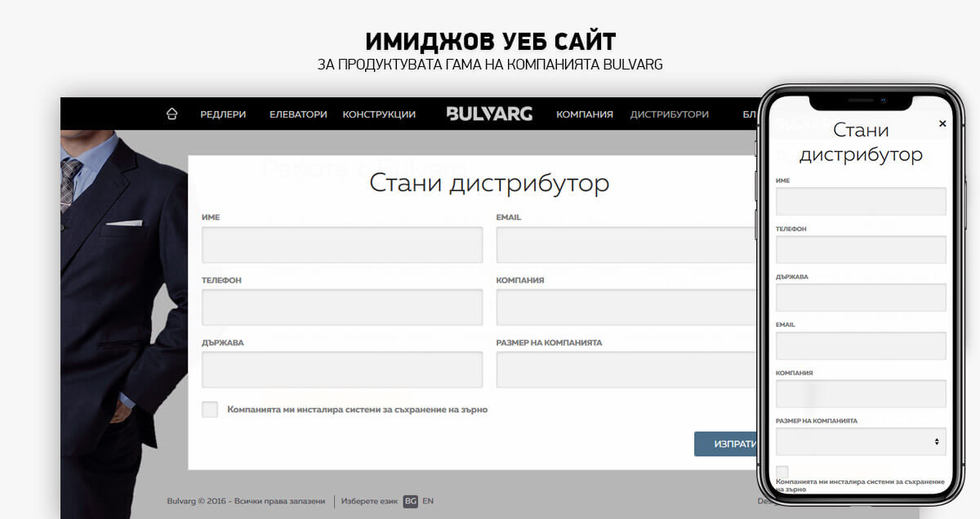Image resolution: width=980 pixels, height=519 pixels.
Task: Go to the Конструкции menu item
Action: coord(379,114)
